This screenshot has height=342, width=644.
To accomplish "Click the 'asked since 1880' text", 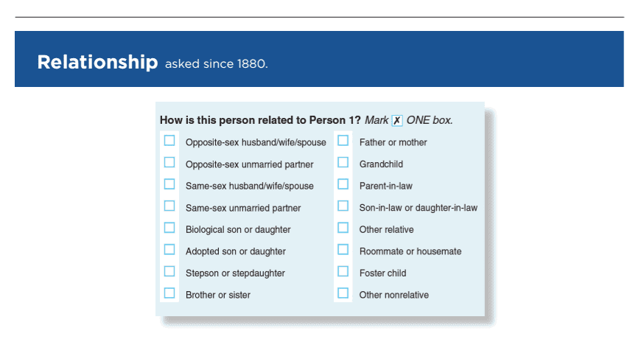I will click(x=217, y=64).
